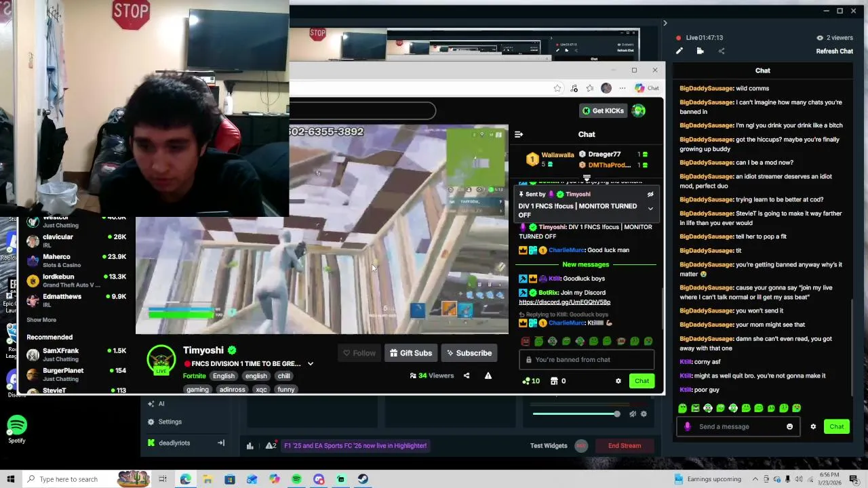The width and height of the screenshot is (868, 488).
Task: Click the Test Widgets button
Action: [x=549, y=445]
